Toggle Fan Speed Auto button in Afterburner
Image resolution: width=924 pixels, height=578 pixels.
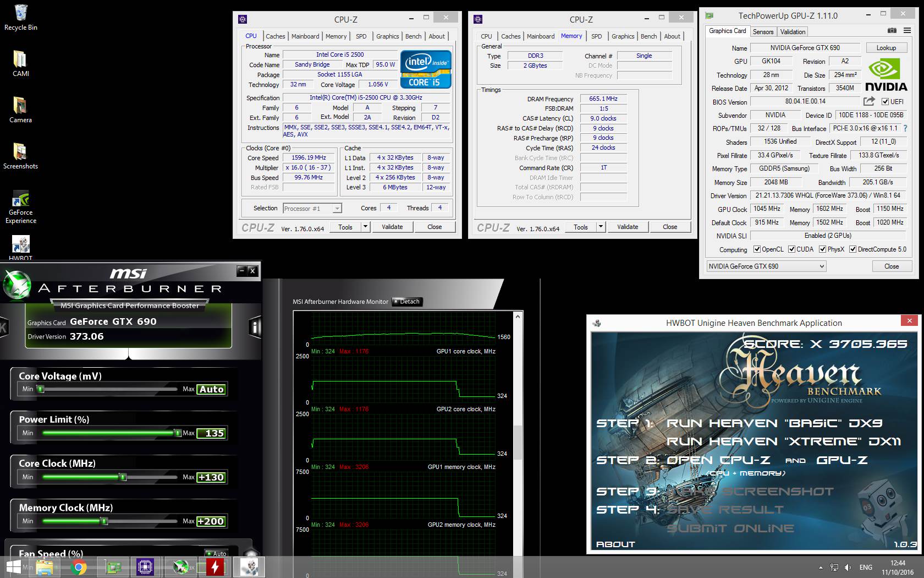tap(217, 553)
